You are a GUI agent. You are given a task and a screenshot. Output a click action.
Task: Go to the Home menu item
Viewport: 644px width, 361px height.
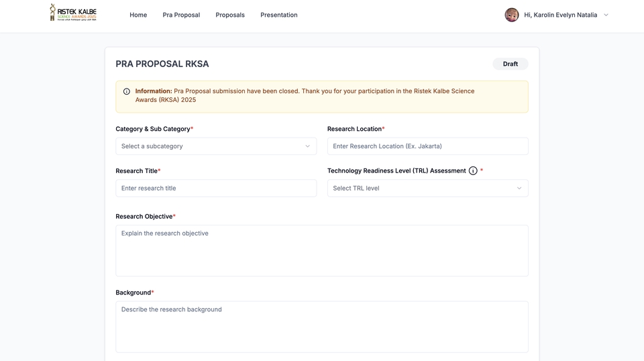138,15
